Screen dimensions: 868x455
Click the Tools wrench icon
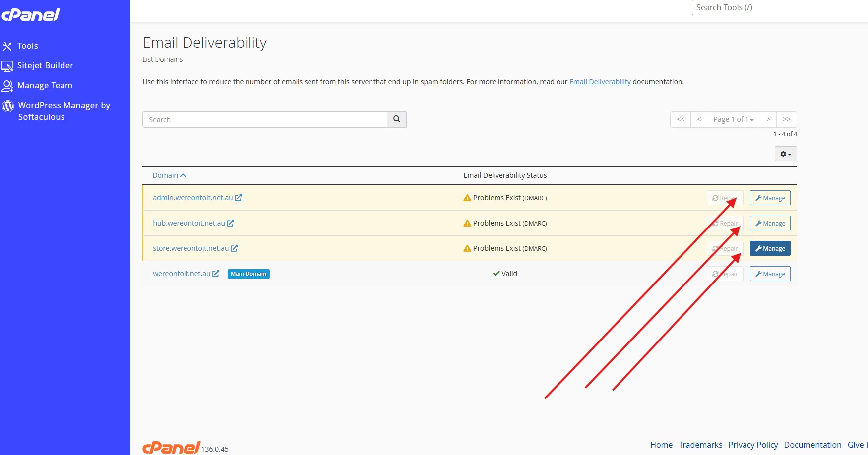click(7, 46)
